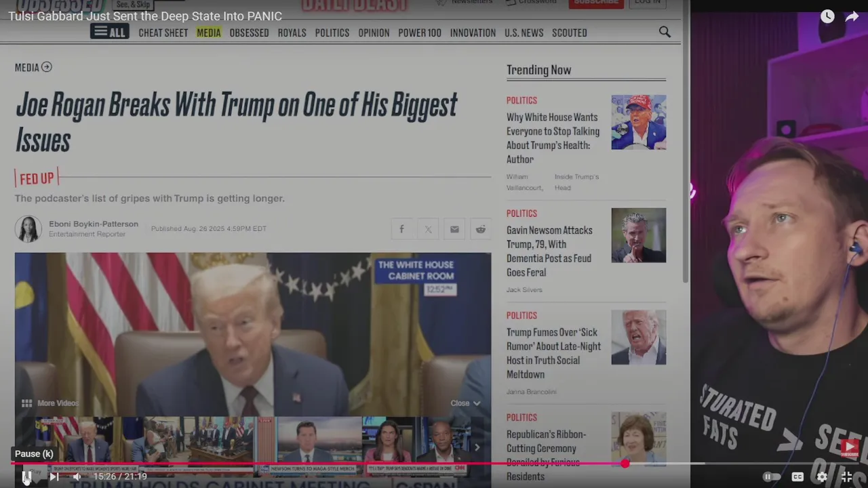The image size is (868, 488).
Task: Open 'Trump Fumes Over Sick Rumor' article
Action: click(x=553, y=353)
